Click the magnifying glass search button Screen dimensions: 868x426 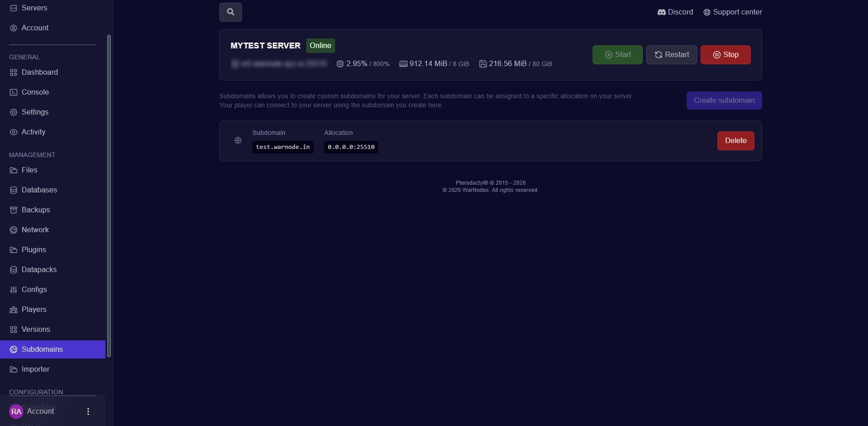(x=231, y=12)
